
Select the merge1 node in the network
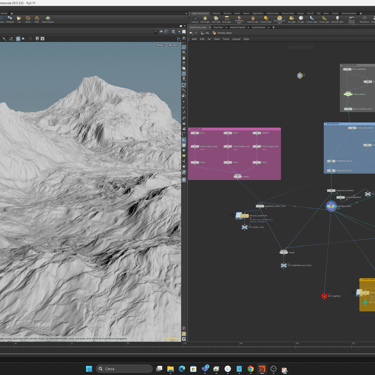click(x=283, y=252)
